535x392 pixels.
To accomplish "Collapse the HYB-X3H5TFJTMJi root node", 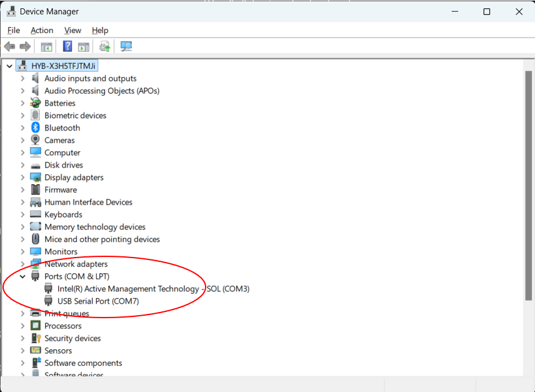I will (9, 65).
